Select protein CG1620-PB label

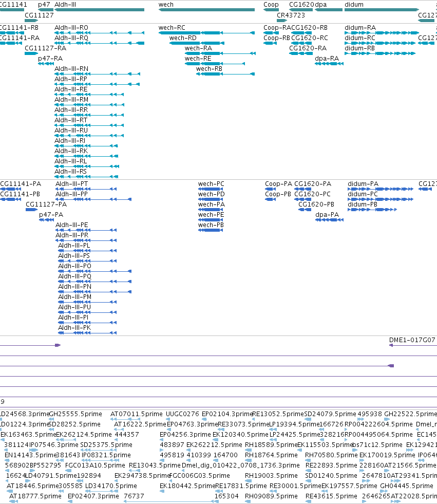click(316, 204)
